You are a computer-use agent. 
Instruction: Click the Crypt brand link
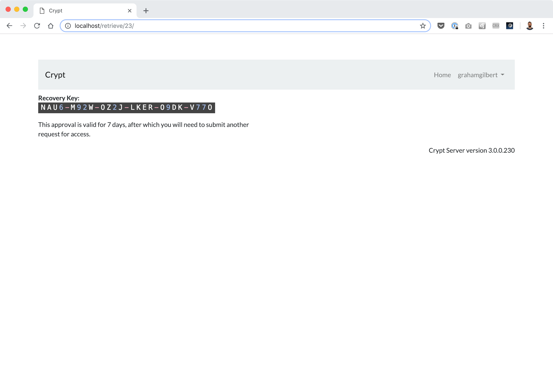(x=55, y=75)
